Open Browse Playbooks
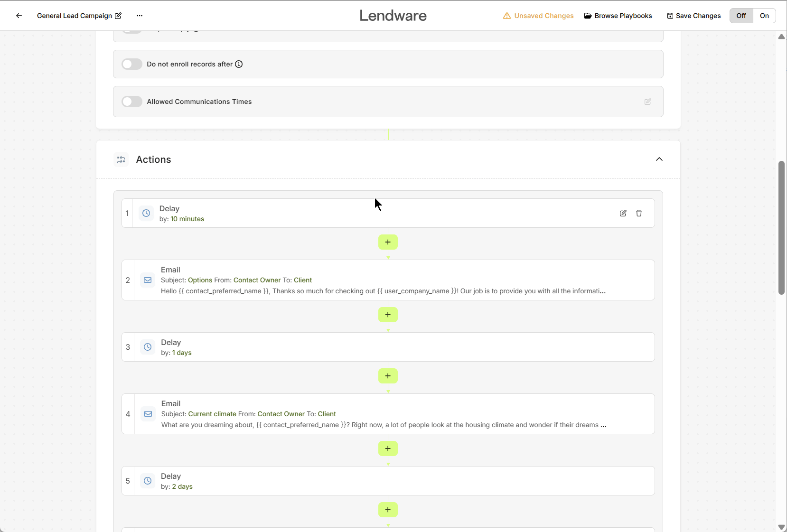This screenshot has width=787, height=532. pyautogui.click(x=618, y=16)
